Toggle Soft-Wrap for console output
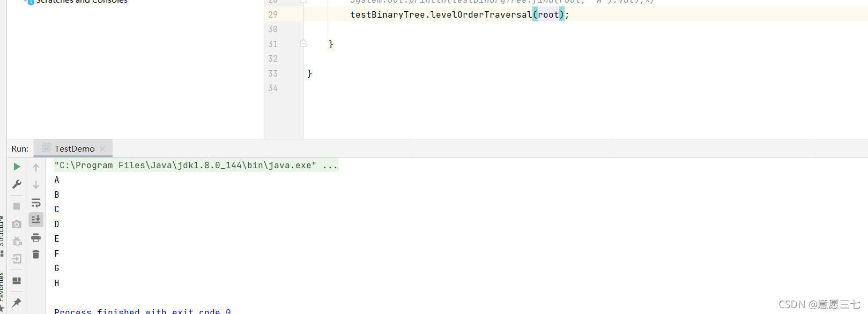Screen dimensions: 868x314 [x=36, y=203]
